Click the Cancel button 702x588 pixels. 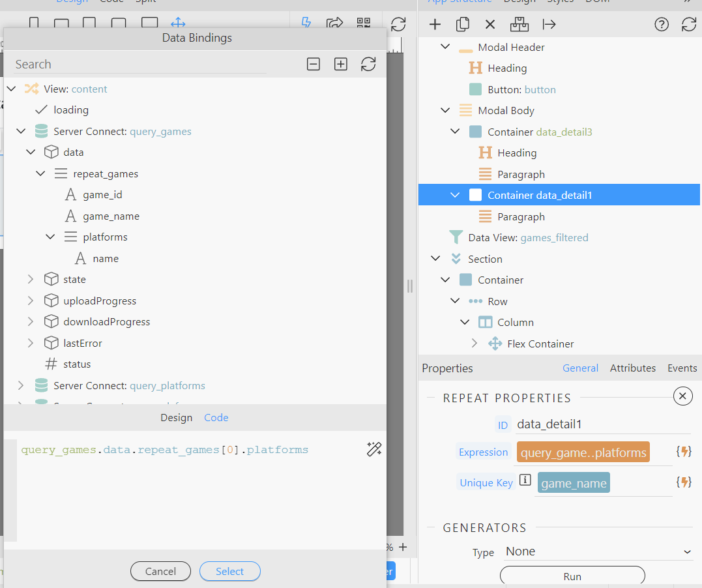[160, 571]
